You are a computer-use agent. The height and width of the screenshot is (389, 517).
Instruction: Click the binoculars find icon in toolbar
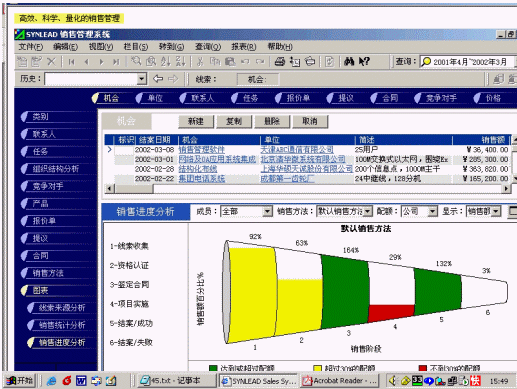pyautogui.click(x=349, y=61)
